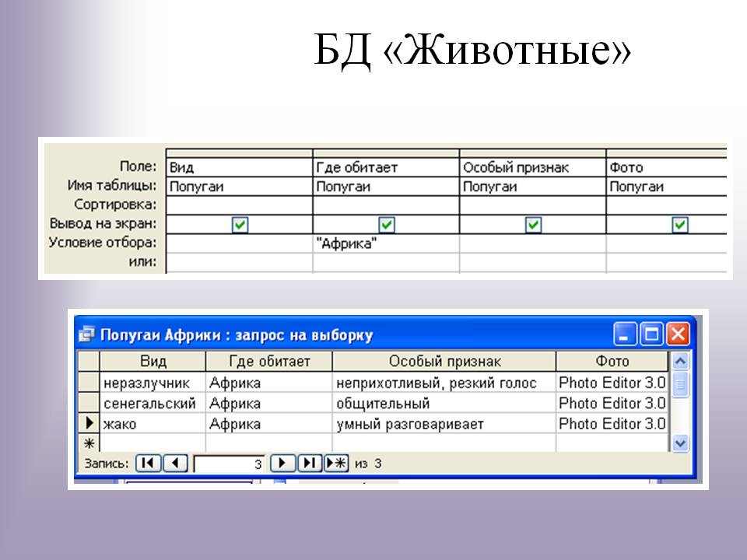Select the жако row selector
The width and height of the screenshot is (747, 560).
click(89, 424)
